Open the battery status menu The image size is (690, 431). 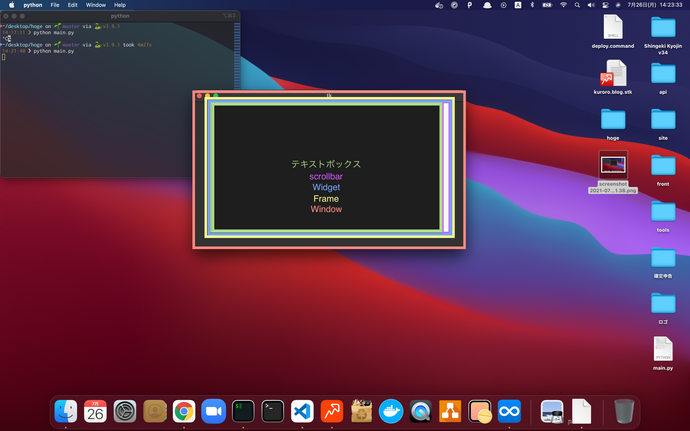547,5
